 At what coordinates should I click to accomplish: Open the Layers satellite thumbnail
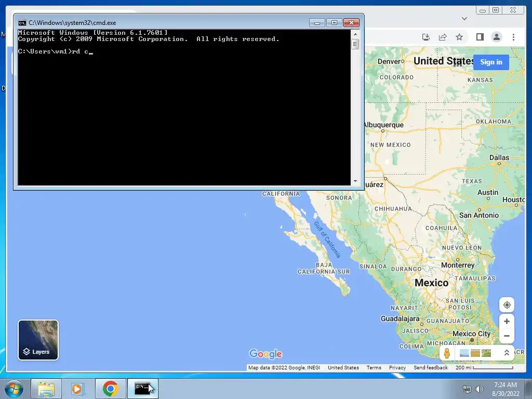[x=38, y=340]
